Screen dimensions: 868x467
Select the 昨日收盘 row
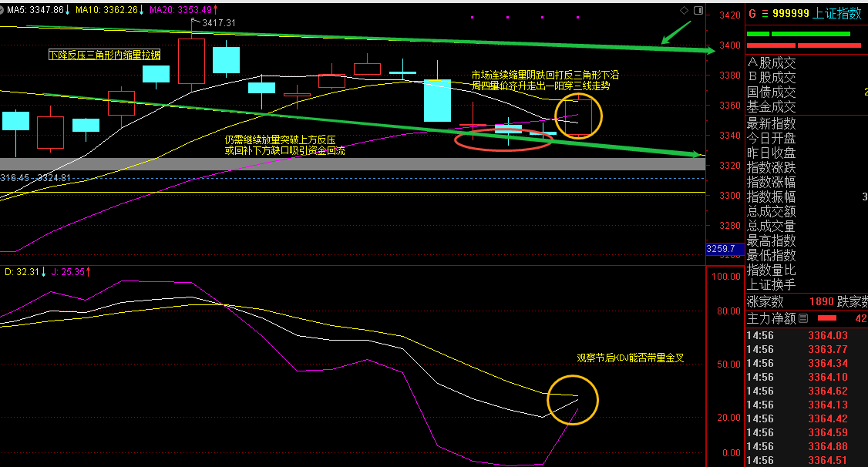pos(806,152)
